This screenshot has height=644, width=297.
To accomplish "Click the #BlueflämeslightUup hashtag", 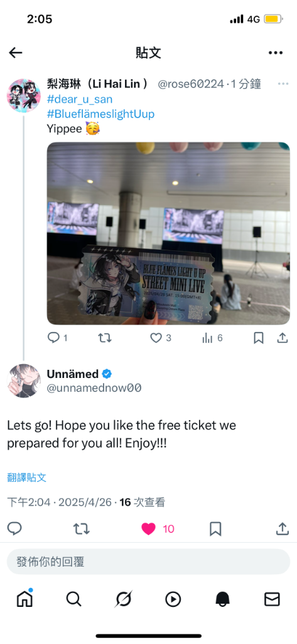I will pos(101,114).
